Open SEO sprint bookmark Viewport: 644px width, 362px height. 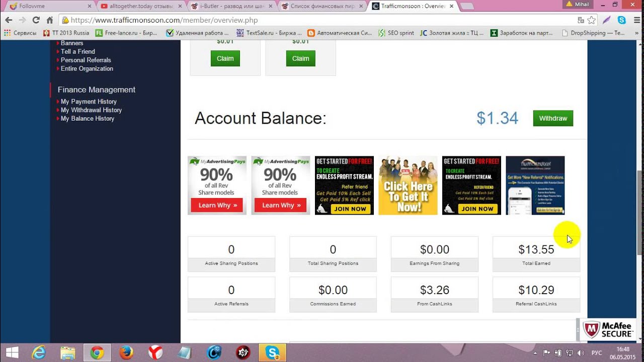[396, 33]
